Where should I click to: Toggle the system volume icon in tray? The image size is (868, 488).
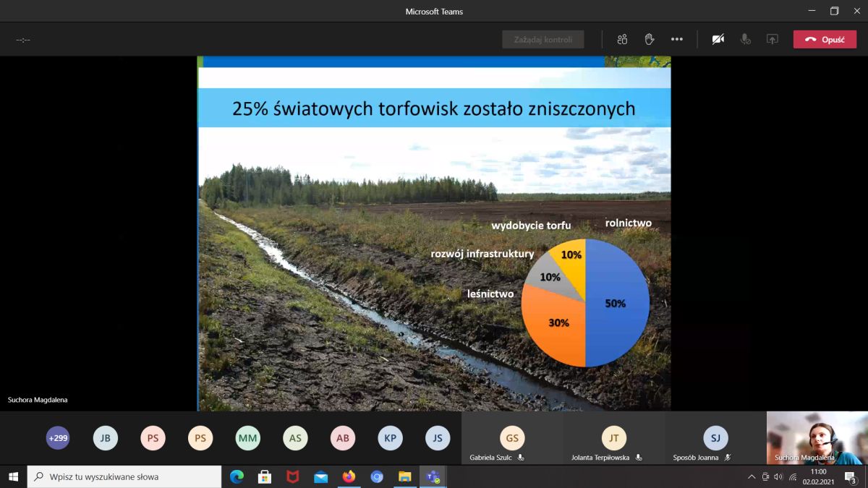[x=778, y=476]
